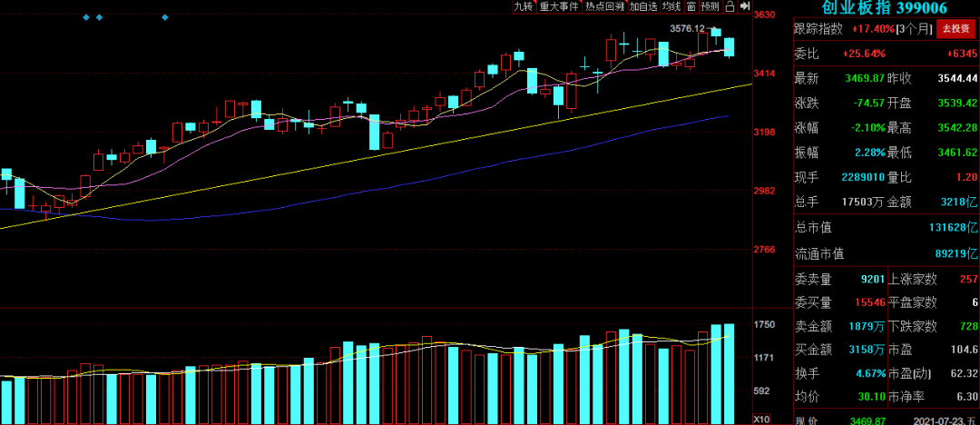Image resolution: width=980 pixels, height=425 pixels.
Task: Click the 市盈 value 104.6
Action: [x=965, y=350]
